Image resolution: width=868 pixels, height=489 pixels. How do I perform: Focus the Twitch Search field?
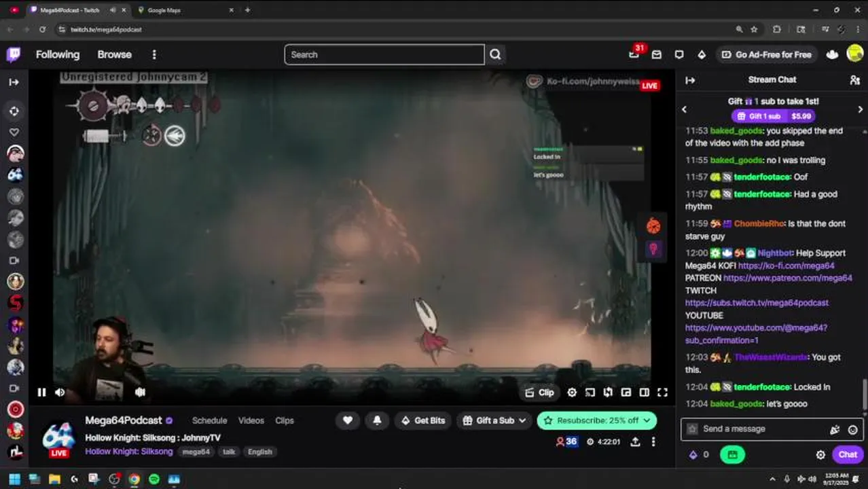(384, 54)
